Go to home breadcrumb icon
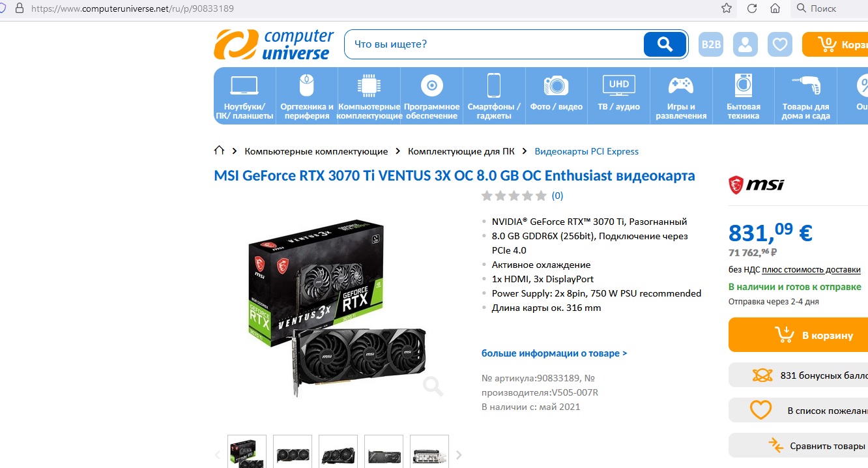The height and width of the screenshot is (468, 868). (219, 151)
